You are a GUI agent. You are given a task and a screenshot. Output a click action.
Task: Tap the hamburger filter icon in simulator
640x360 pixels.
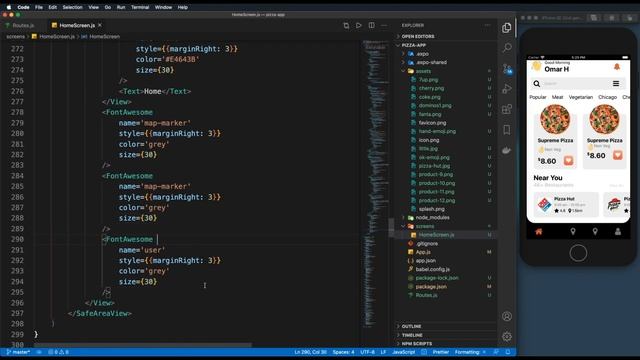pos(616,83)
